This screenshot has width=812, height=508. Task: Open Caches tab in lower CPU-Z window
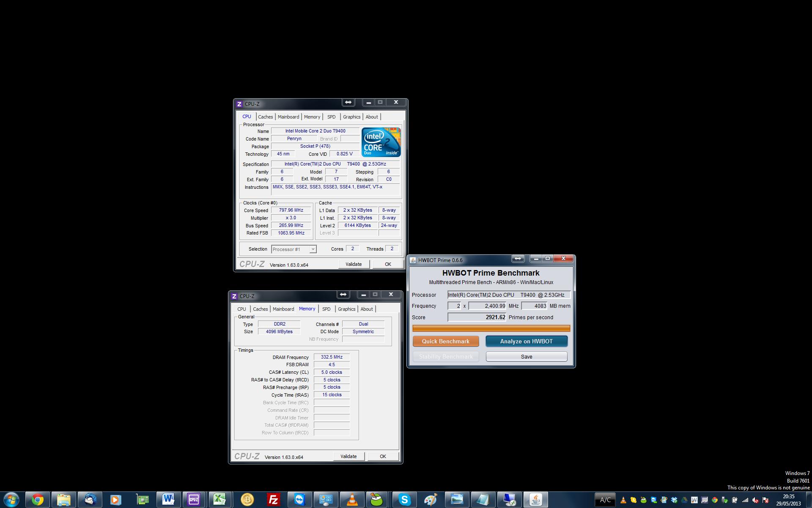point(261,309)
